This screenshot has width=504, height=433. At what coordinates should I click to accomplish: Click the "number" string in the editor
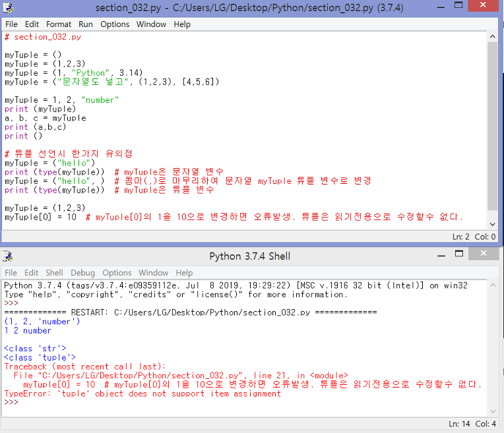click(100, 100)
